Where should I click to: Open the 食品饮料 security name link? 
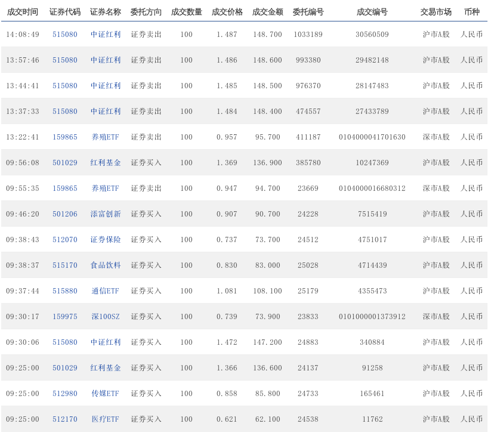[106, 265]
